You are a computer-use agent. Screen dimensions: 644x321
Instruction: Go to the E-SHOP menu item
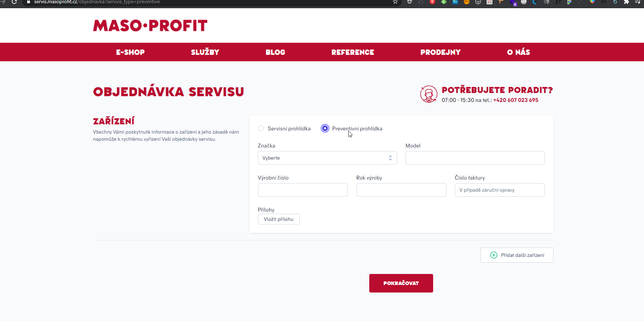click(x=130, y=52)
